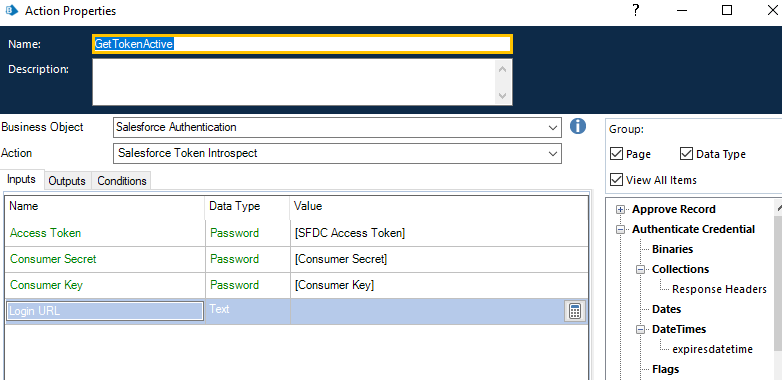
Task: Select the Binaries tree item
Action: coord(672,249)
